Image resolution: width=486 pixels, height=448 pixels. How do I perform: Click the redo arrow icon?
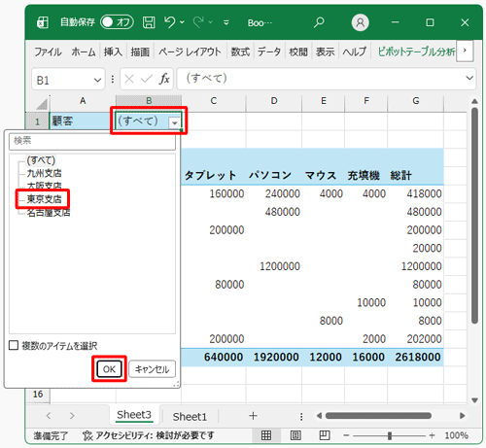point(198,22)
